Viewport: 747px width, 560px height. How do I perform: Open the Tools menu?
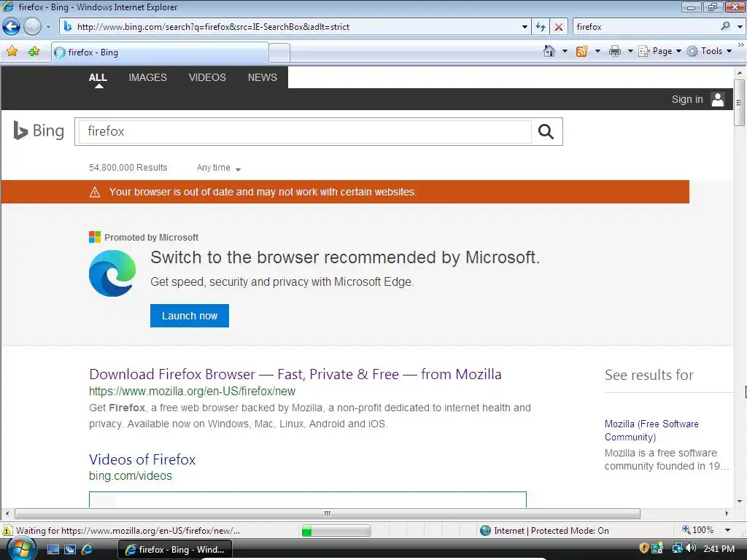[x=709, y=51]
